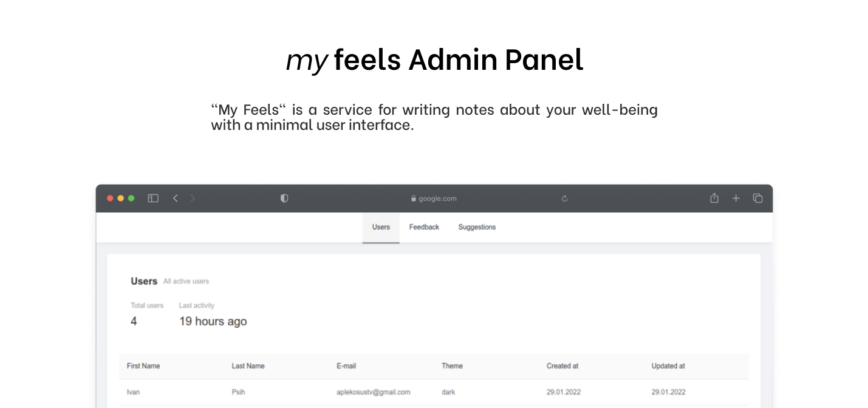This screenshot has width=868, height=408.
Task: Click the forward navigation arrow
Action: click(x=193, y=198)
